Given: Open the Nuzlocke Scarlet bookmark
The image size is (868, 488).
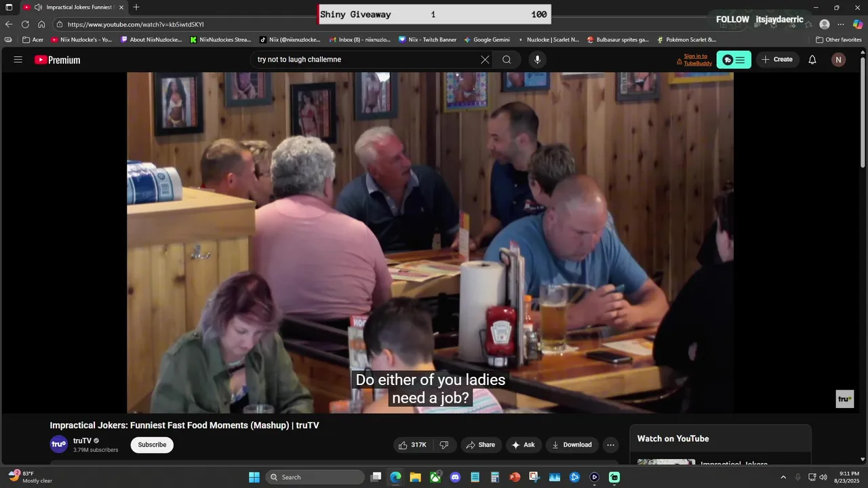Looking at the screenshot, I should pyautogui.click(x=548, y=40).
